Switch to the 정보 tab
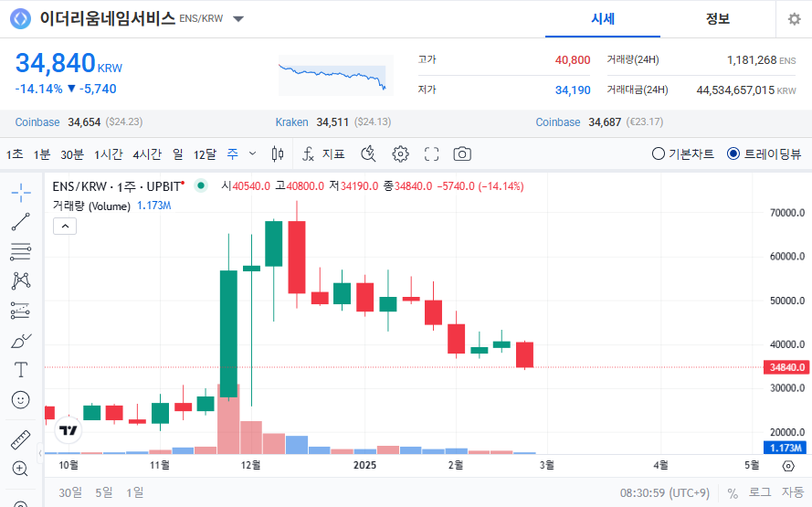This screenshot has height=507, width=812. pos(718,19)
